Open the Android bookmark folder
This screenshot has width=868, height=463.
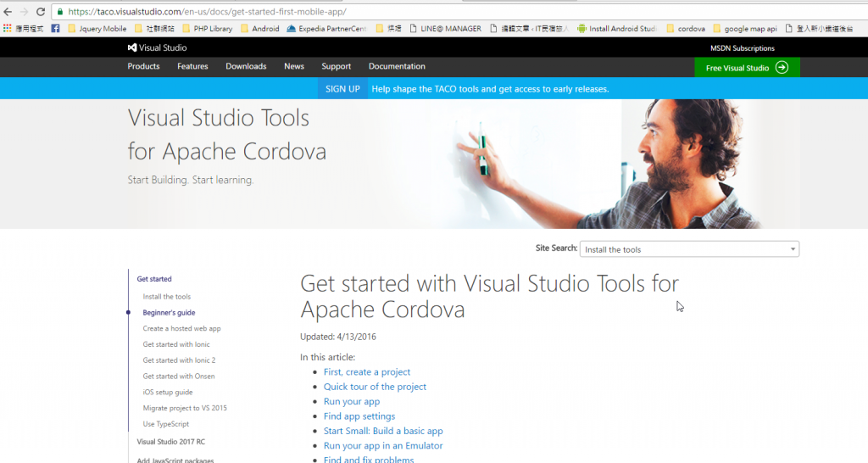[x=259, y=28]
